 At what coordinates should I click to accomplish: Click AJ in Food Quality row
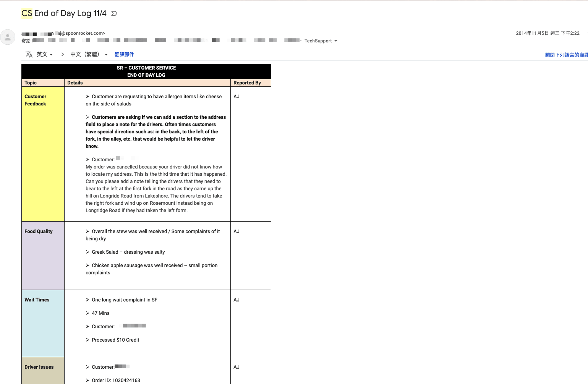[236, 232]
